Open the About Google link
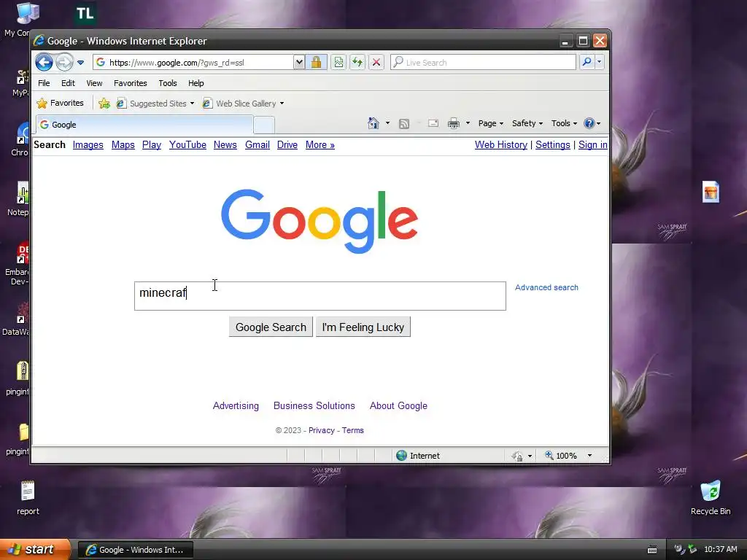The height and width of the screenshot is (560, 747). click(x=398, y=405)
